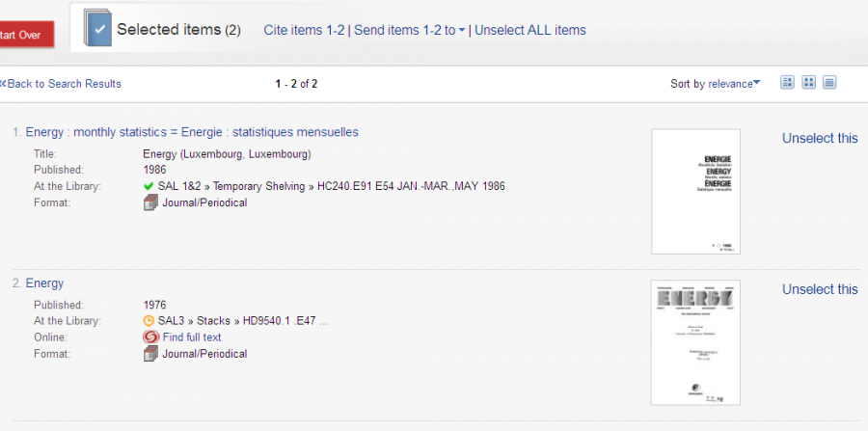Screen dimensions: 868x431
Task: Go Back to Search Results
Action: coord(61,84)
